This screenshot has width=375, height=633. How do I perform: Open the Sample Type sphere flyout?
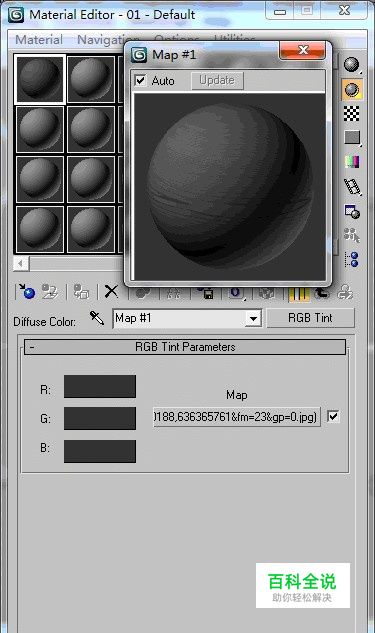(352, 65)
